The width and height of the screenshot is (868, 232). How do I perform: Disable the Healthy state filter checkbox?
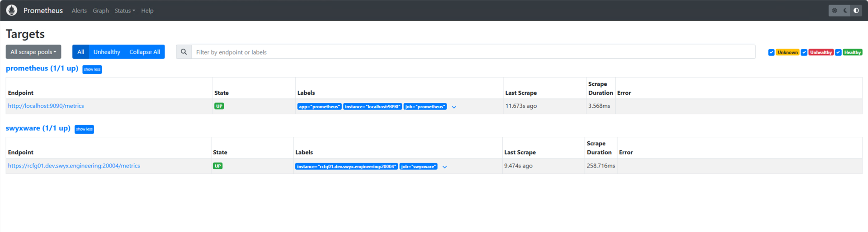point(838,52)
